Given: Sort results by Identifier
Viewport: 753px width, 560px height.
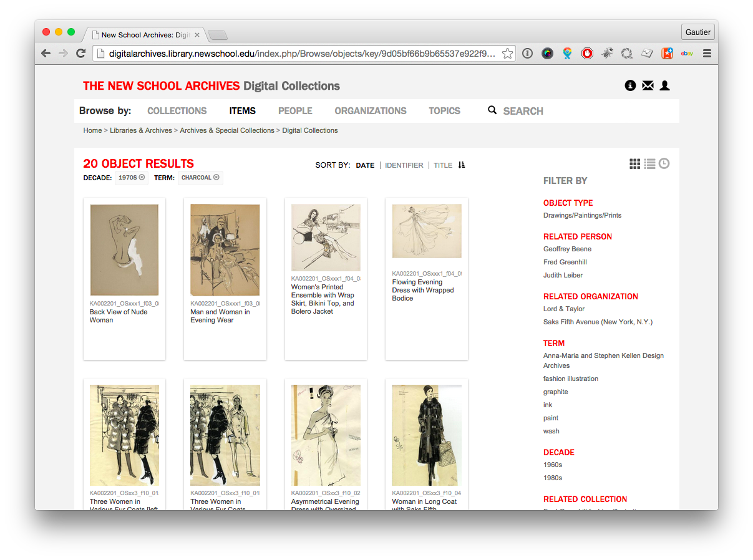Looking at the screenshot, I should point(404,165).
